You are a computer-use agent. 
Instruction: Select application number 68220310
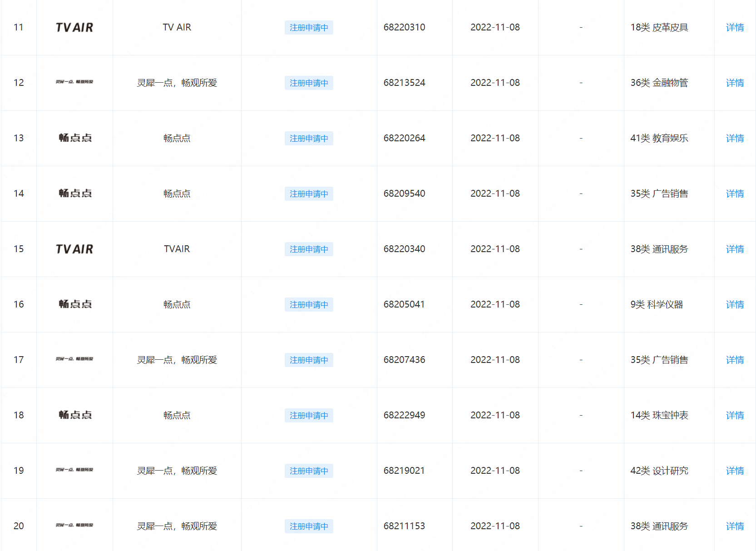point(405,27)
